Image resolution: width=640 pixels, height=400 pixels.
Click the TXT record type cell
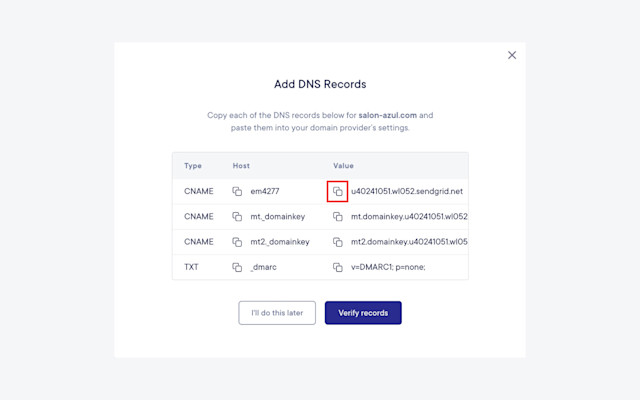(191, 267)
